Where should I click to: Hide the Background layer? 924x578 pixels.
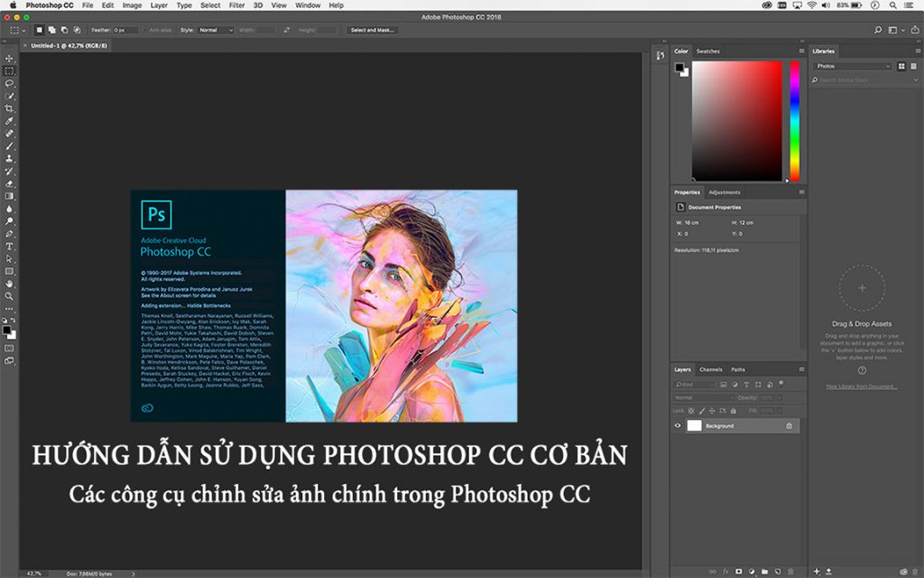677,424
